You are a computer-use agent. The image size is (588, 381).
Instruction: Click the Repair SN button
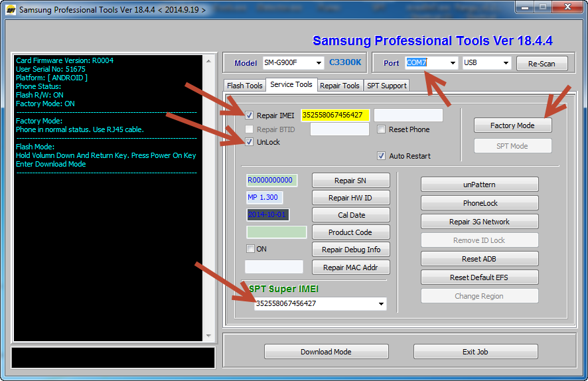(350, 181)
